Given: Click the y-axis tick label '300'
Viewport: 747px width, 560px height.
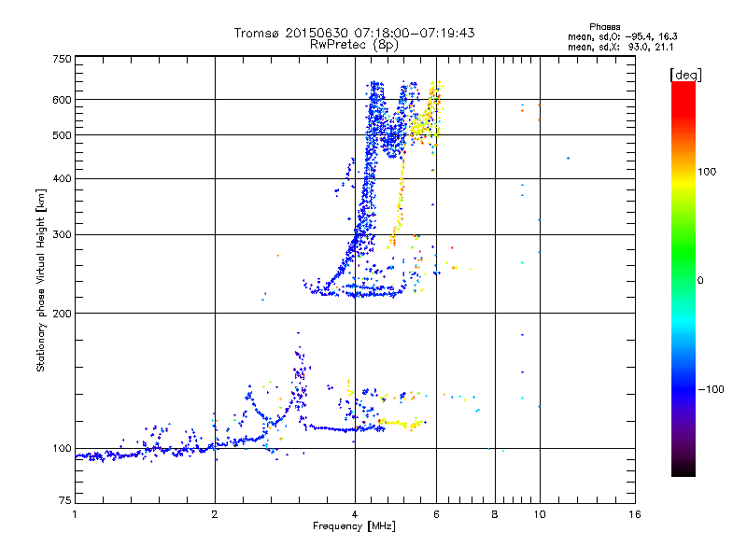Looking at the screenshot, I should click(62, 234).
